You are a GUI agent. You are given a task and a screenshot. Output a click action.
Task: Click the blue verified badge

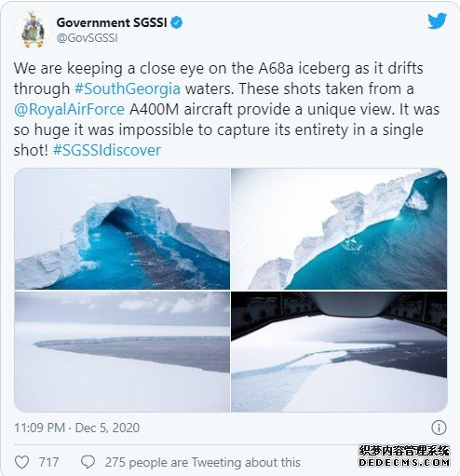coord(177,22)
